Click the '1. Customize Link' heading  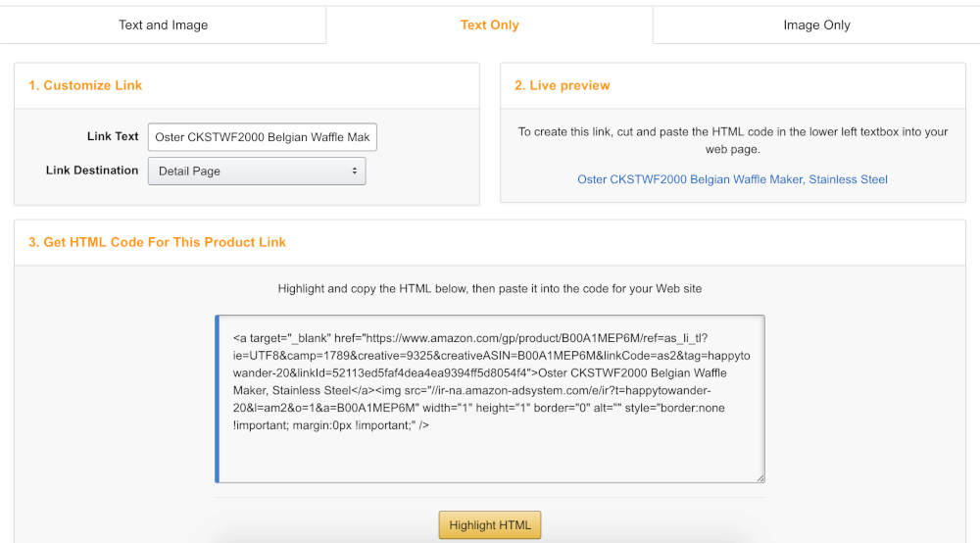point(85,85)
